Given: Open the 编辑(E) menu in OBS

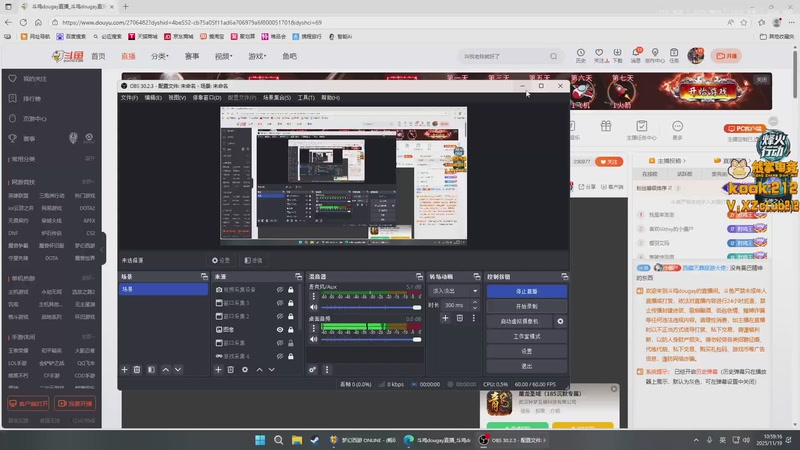Looking at the screenshot, I should click(153, 97).
